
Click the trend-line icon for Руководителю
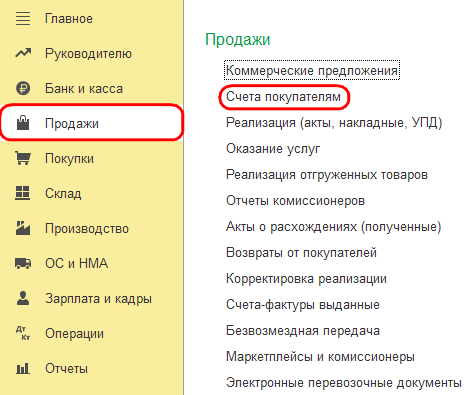click(23, 53)
